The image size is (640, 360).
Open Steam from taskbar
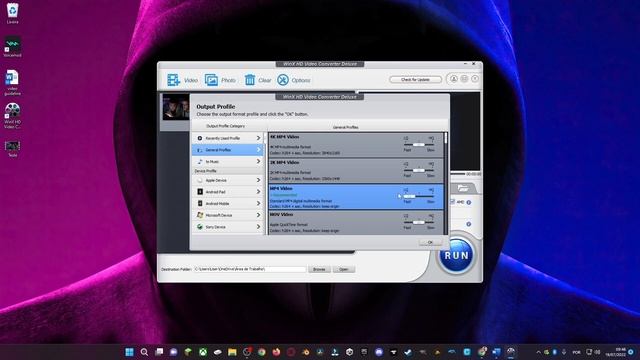[408, 352]
